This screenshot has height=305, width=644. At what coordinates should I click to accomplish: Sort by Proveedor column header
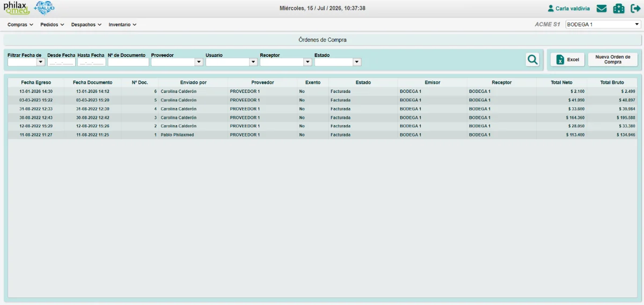[262, 83]
